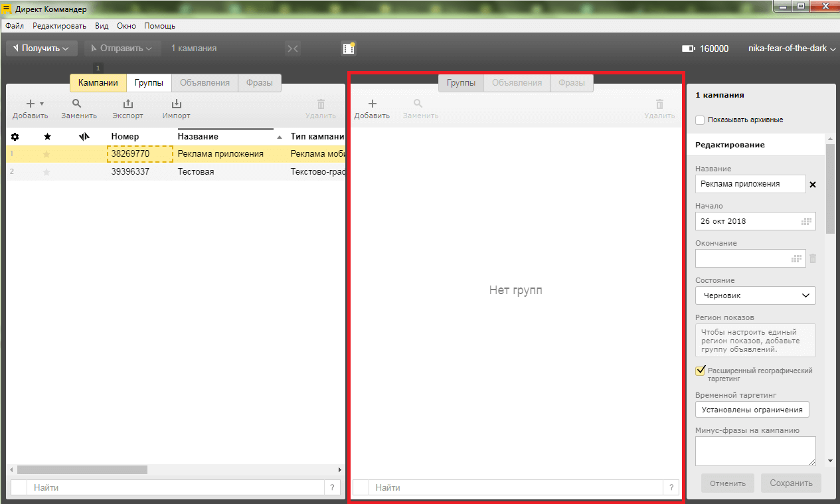Click the Заменить magnifier in campaigns panel

[78, 104]
